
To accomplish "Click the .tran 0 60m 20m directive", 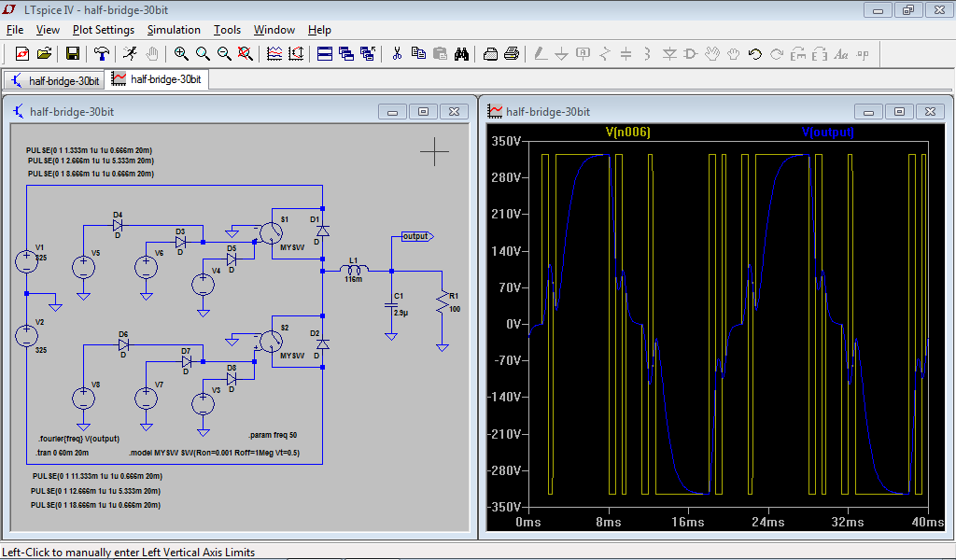I will coord(63,453).
